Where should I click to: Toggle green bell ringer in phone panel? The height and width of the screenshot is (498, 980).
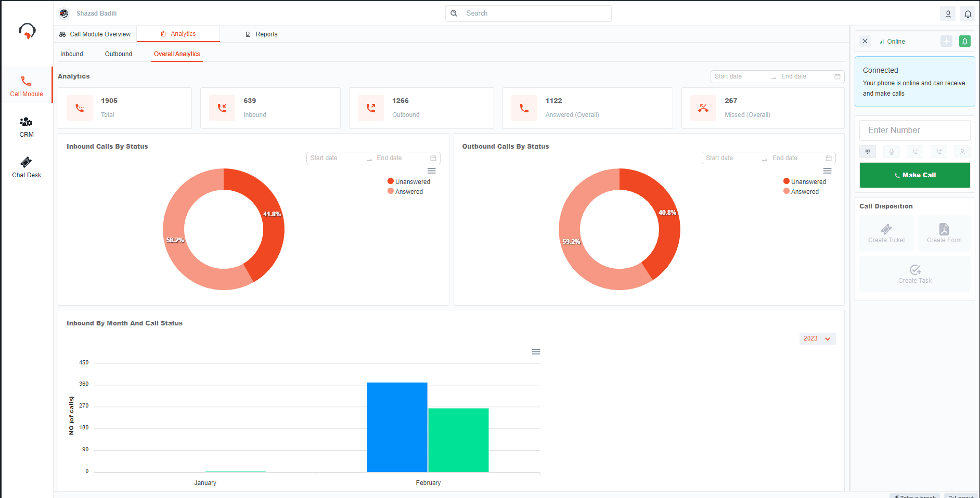point(964,41)
